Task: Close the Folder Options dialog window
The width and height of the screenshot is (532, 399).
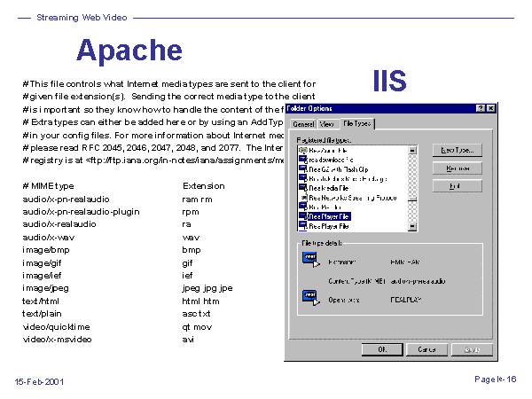Action: tap(490, 108)
